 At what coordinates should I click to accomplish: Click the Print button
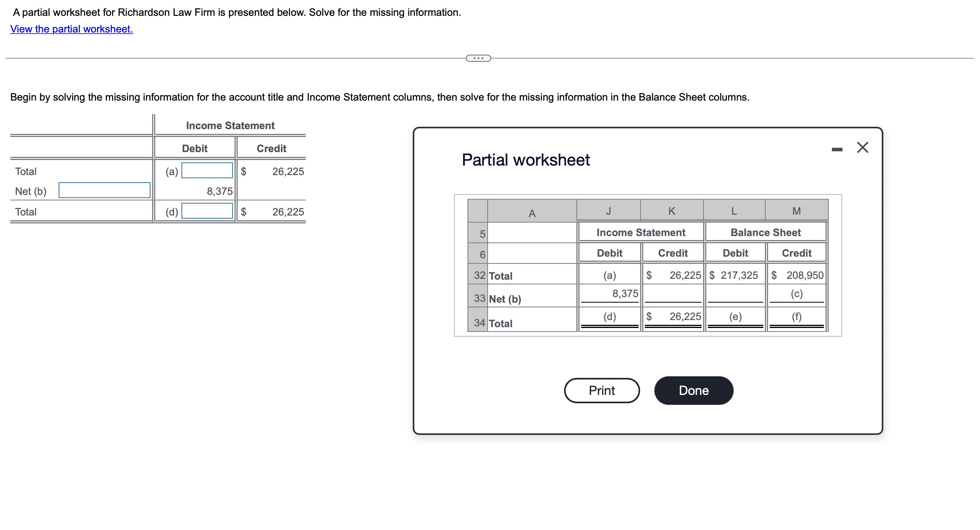coord(602,390)
